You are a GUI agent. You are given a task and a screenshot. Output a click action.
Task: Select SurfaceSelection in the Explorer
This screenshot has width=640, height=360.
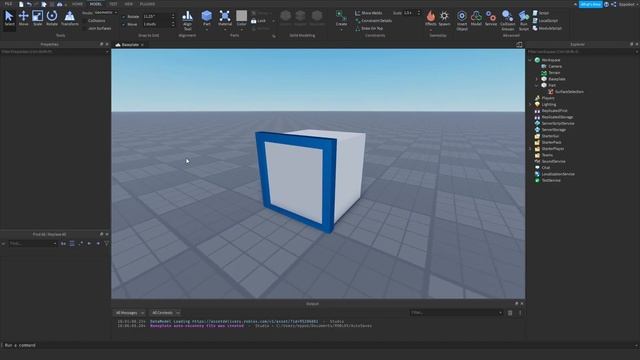point(569,92)
